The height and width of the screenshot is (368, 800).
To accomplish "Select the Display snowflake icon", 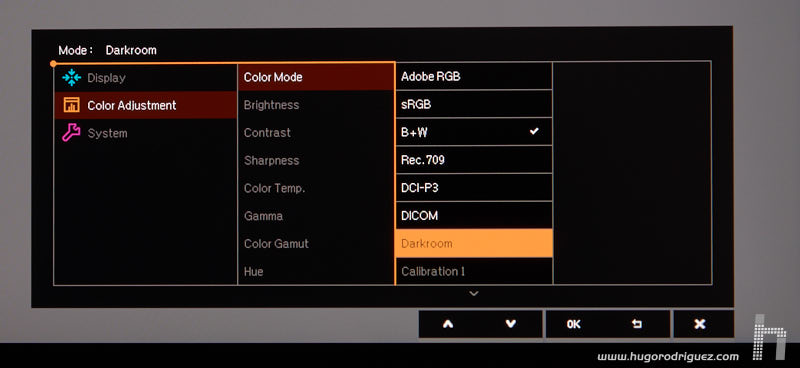I will point(71,78).
